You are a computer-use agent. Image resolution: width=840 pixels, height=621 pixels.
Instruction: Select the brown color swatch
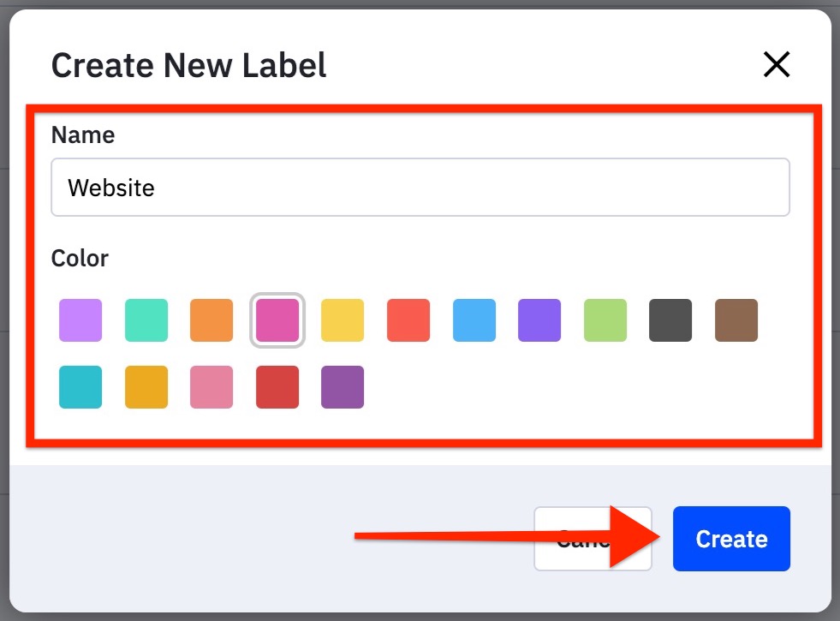tap(736, 320)
